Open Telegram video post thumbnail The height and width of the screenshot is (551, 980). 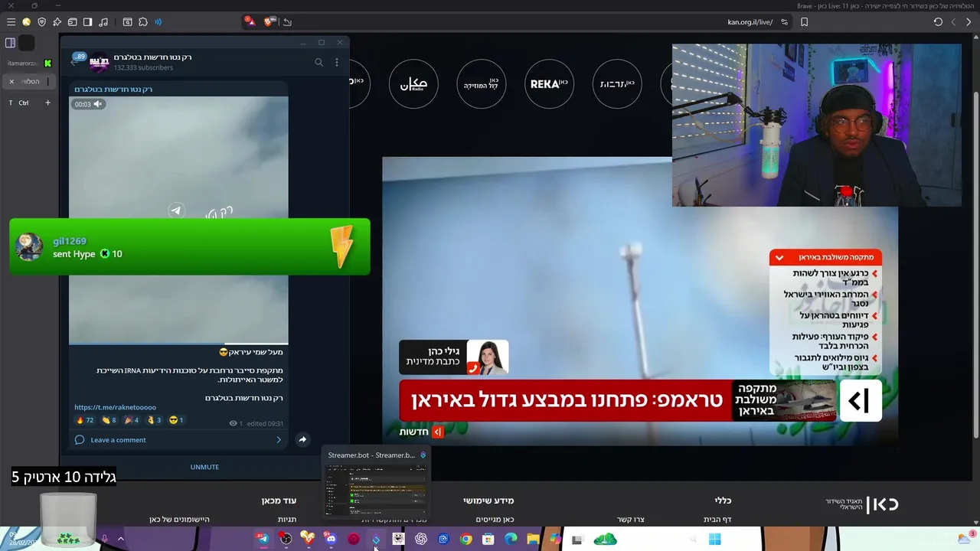pyautogui.click(x=178, y=220)
